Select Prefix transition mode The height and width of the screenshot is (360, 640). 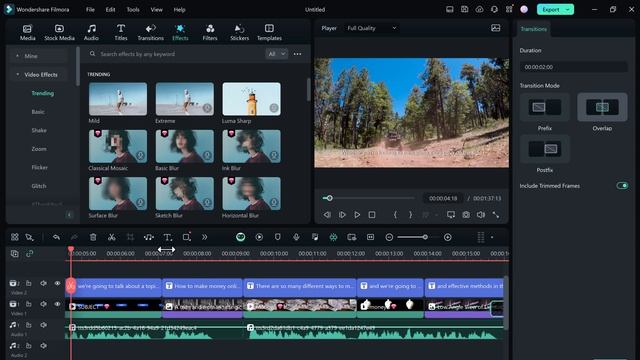click(545, 107)
